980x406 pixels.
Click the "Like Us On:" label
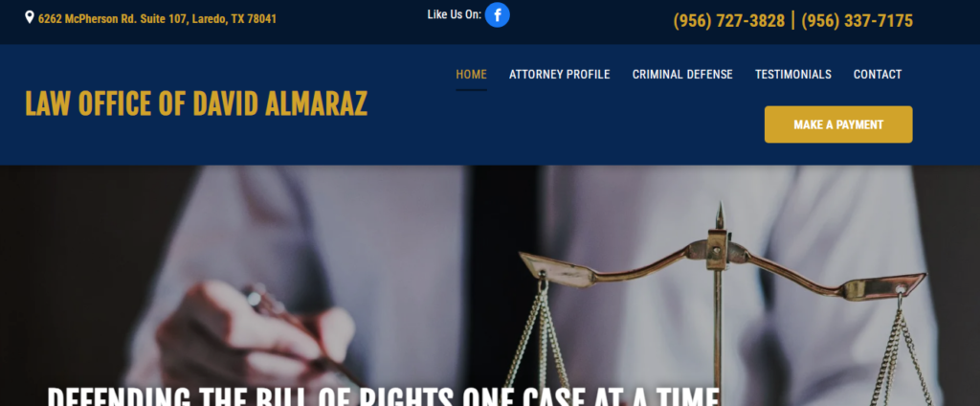tap(455, 14)
